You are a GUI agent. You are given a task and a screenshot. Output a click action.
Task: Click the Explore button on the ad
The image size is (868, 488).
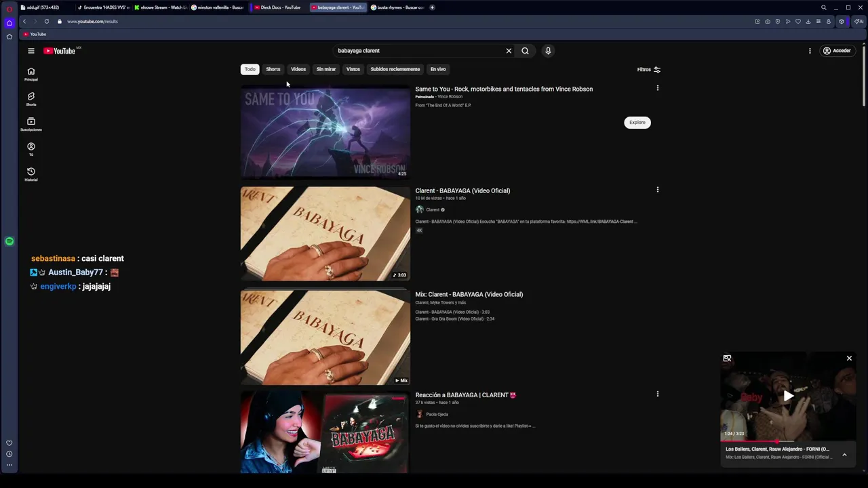click(x=637, y=123)
